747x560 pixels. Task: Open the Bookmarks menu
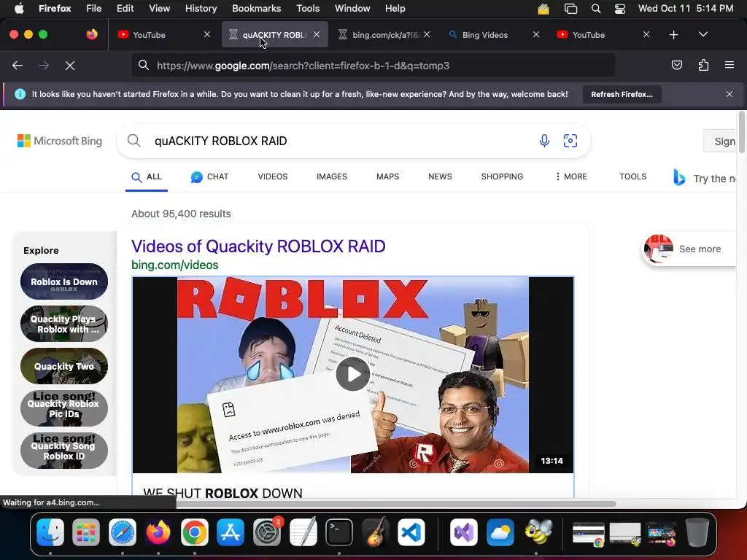click(256, 8)
